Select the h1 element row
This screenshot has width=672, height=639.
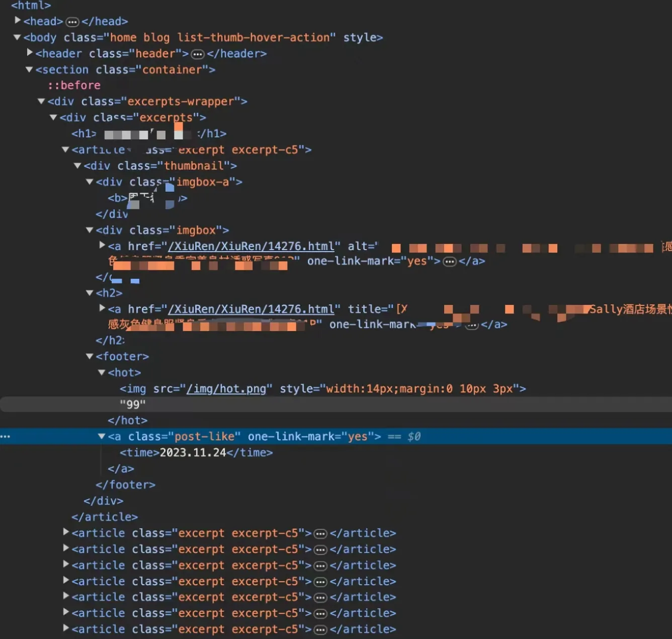149,133
